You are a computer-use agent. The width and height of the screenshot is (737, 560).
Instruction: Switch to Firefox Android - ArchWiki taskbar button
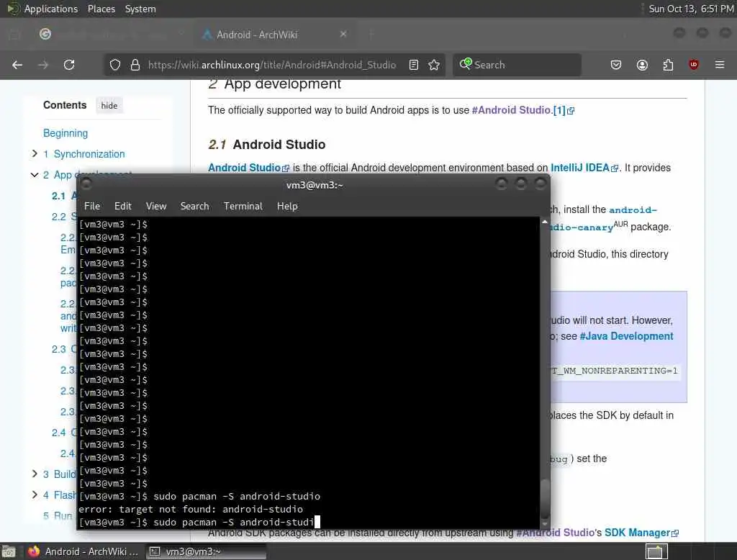coord(83,551)
